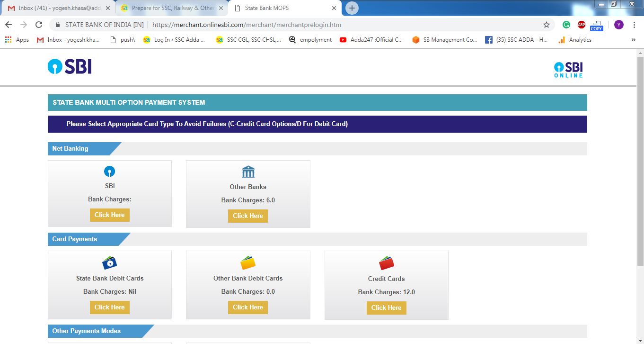
Task: Click Here under Other Bank Debit Cards
Action: pos(248,307)
